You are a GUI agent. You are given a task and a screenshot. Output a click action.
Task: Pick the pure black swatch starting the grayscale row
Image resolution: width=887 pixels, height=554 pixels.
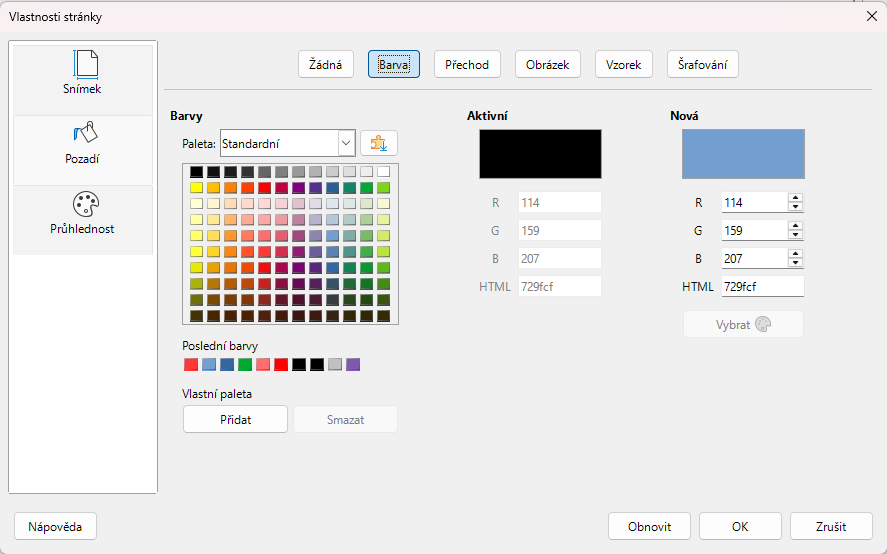tap(196, 171)
